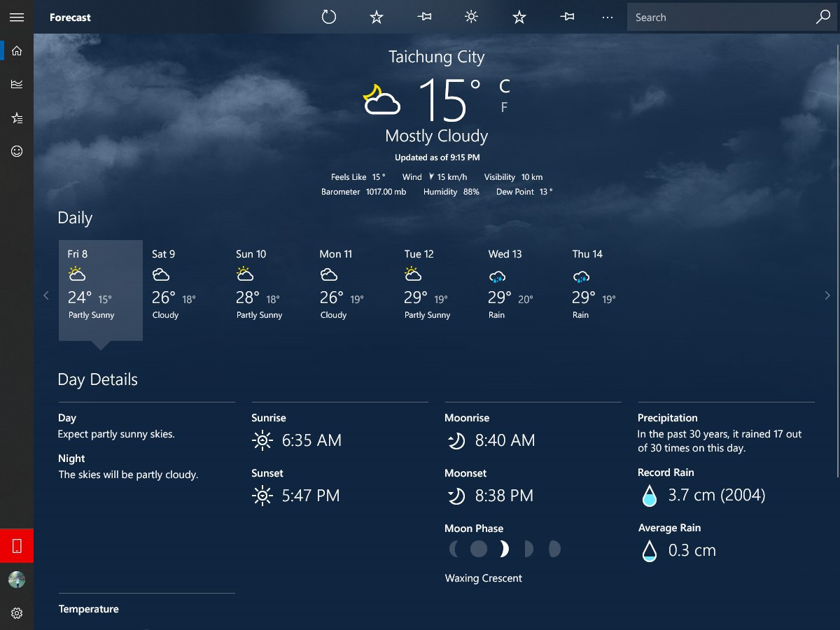The width and height of the screenshot is (840, 630).
Task: Go to the Forecast home icon in sidebar
Action: coord(17,50)
